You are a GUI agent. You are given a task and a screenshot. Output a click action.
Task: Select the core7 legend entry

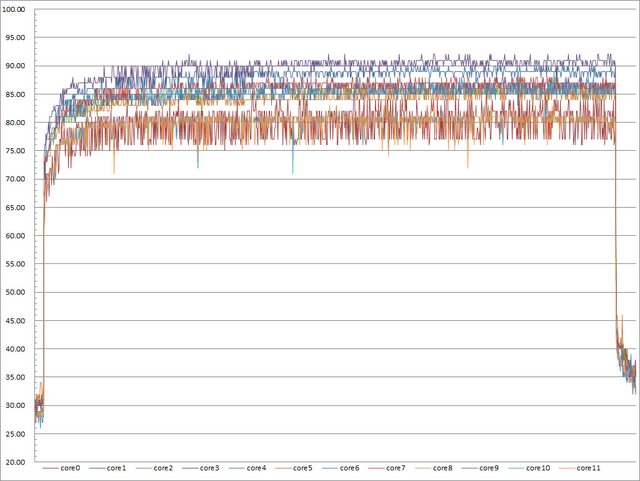pyautogui.click(x=396, y=468)
